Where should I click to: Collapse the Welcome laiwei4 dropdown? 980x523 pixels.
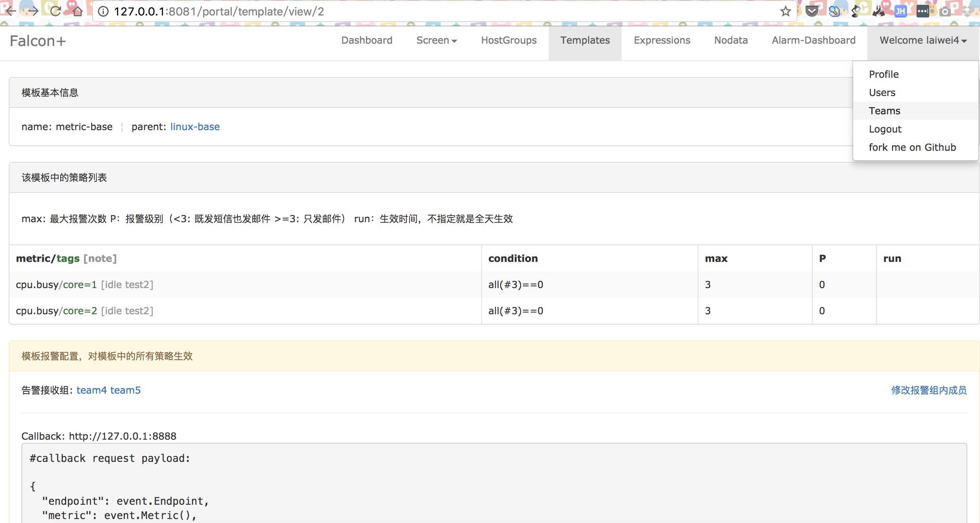pos(923,40)
